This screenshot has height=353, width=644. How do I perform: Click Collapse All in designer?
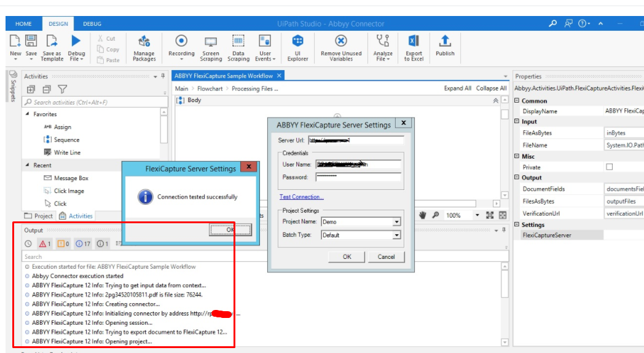click(491, 89)
